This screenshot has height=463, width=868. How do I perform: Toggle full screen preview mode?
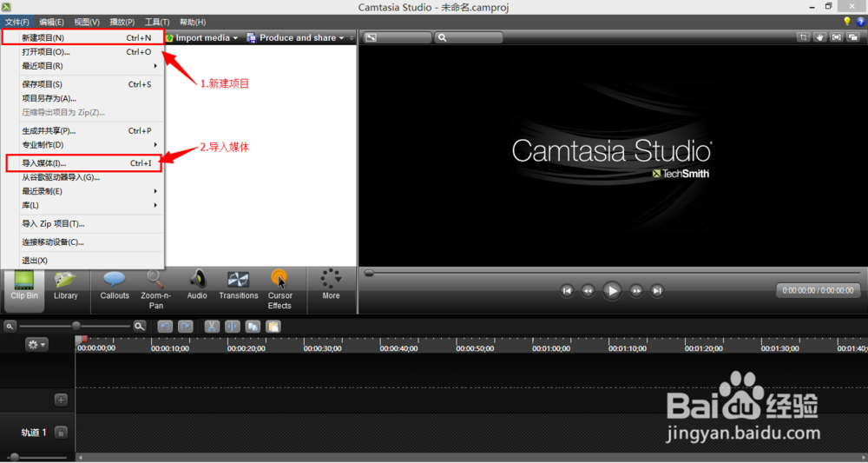click(837, 37)
